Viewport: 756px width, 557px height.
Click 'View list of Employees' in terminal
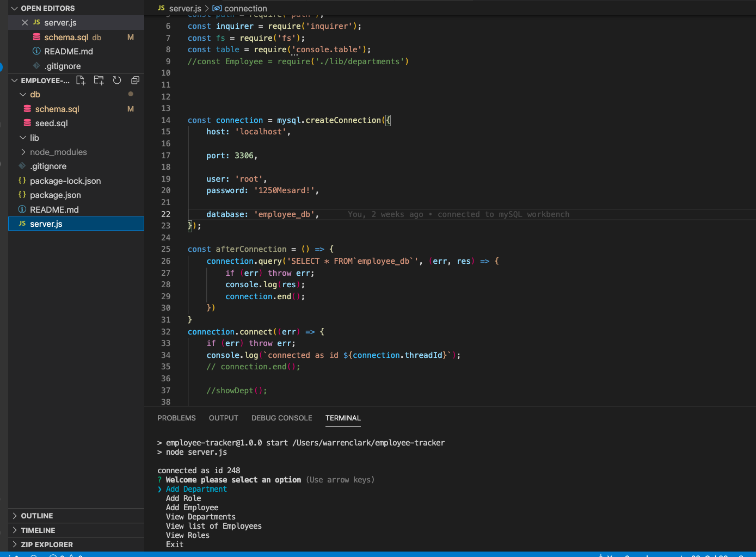point(214,526)
